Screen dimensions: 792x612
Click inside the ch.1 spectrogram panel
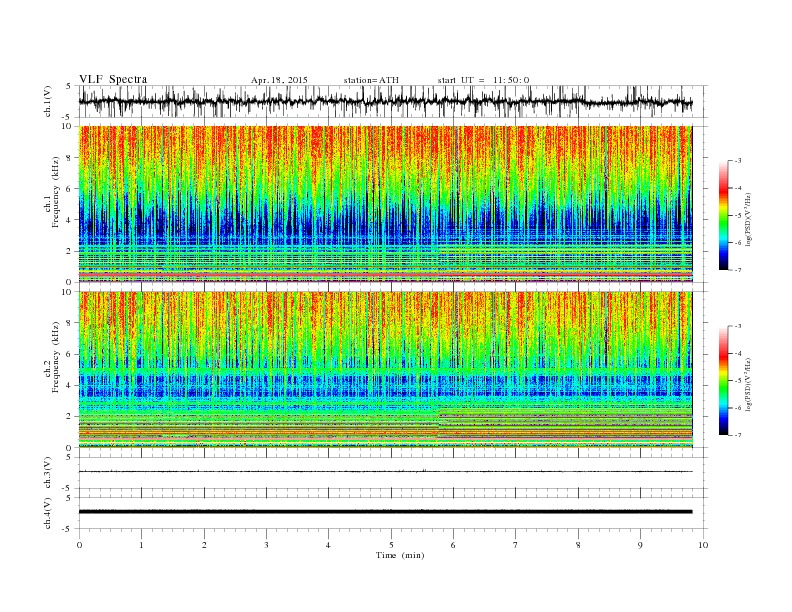[x=385, y=204]
